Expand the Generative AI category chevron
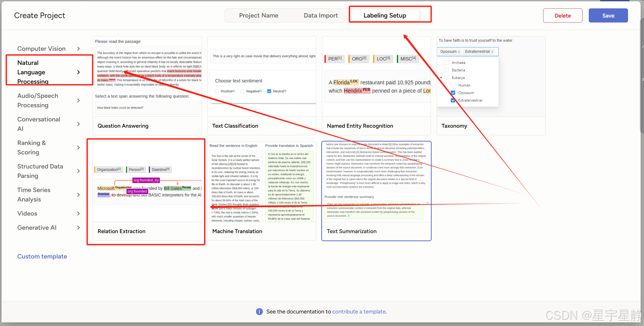This screenshot has width=644, height=326. [x=78, y=228]
